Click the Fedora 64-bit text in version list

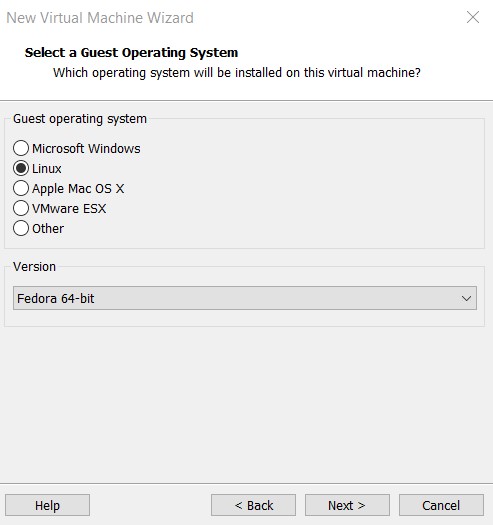pos(56,298)
